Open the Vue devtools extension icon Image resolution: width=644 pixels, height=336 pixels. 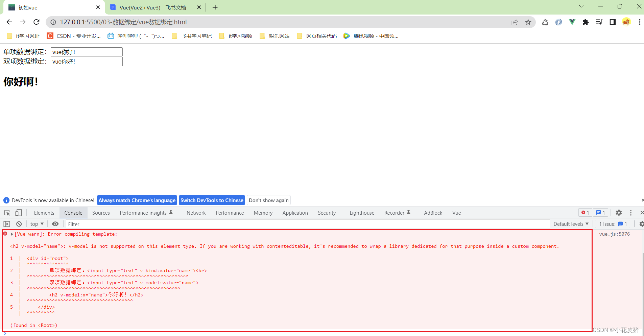coord(572,22)
